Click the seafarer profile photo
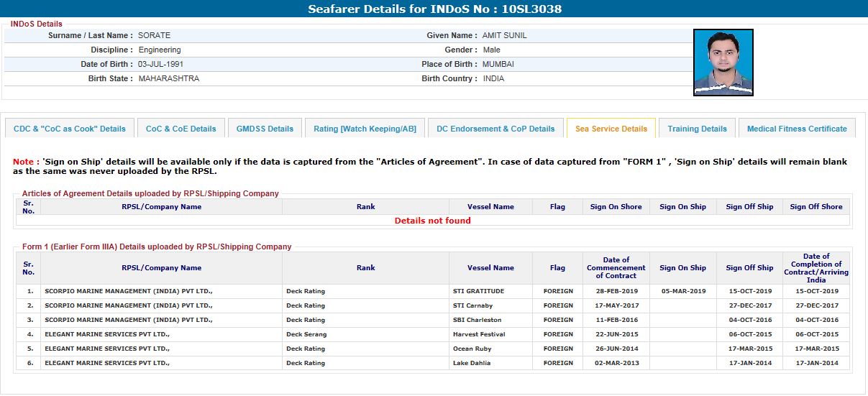 [723, 63]
